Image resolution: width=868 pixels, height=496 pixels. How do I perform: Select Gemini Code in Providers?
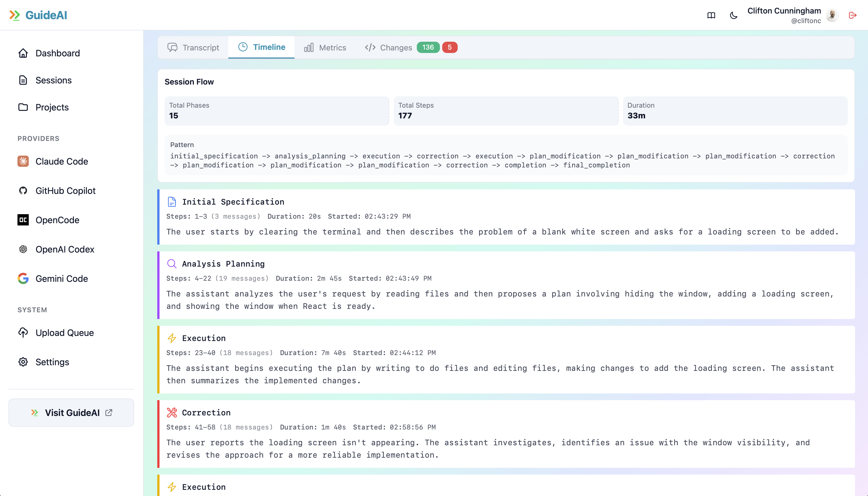61,278
